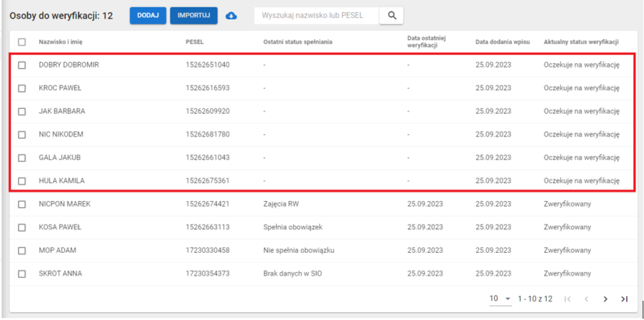Sort by PESEL column header
The image size is (644, 320).
195,42
